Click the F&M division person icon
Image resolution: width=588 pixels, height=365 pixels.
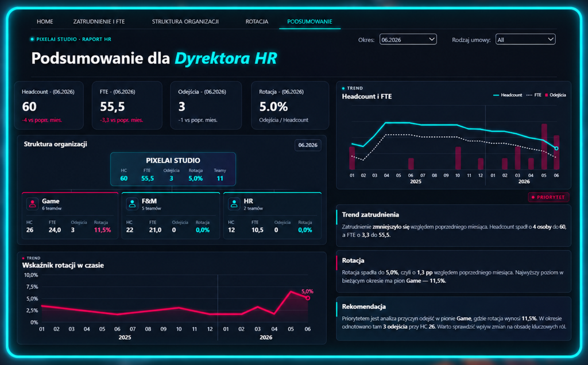(132, 204)
